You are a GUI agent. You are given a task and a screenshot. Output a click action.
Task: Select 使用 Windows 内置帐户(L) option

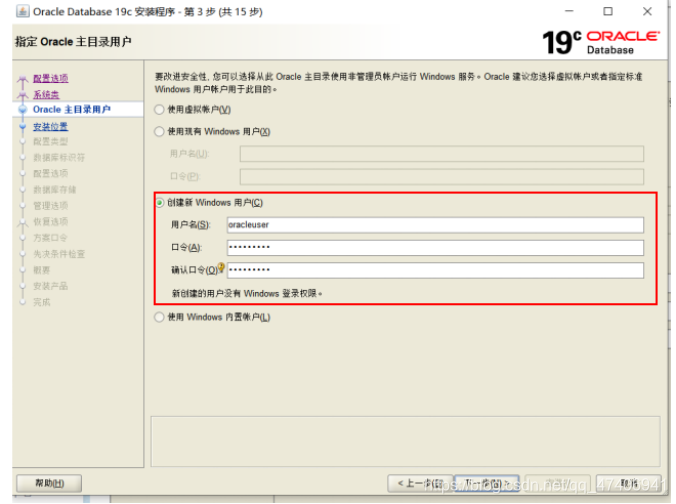[160, 317]
